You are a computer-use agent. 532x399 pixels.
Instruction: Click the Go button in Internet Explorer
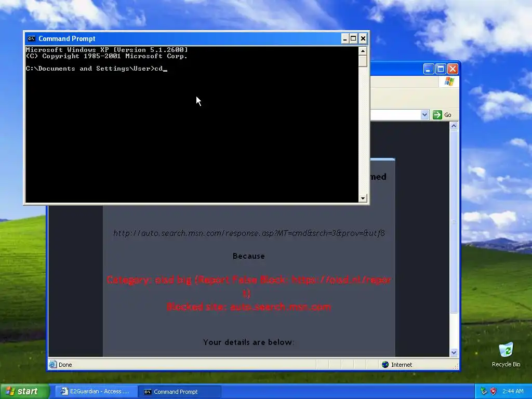click(x=442, y=115)
